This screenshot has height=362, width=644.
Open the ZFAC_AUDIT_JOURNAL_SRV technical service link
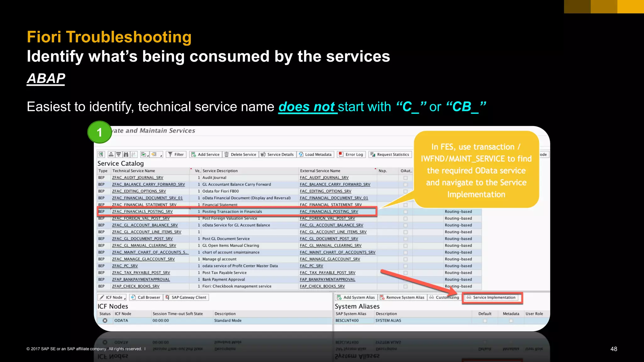[x=137, y=178]
